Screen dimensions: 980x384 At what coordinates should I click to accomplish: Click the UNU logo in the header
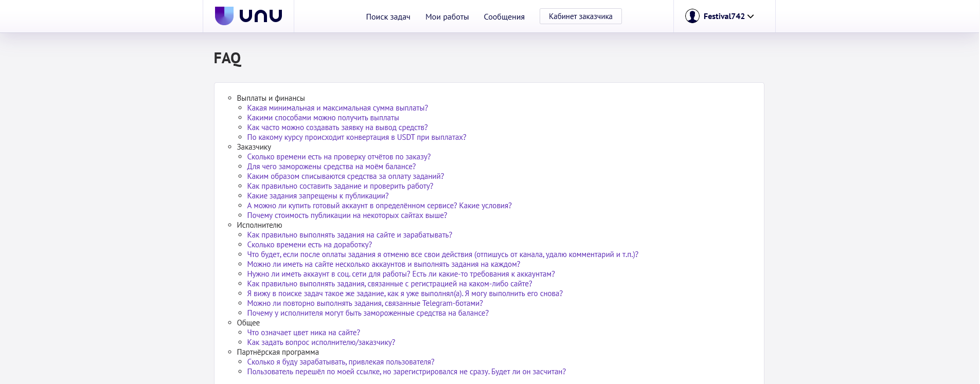coord(248,16)
